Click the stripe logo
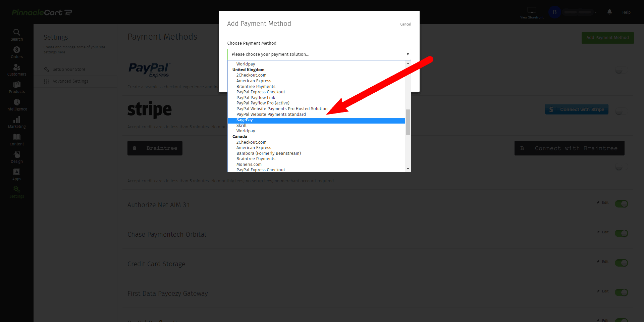The height and width of the screenshot is (322, 644). tap(150, 109)
